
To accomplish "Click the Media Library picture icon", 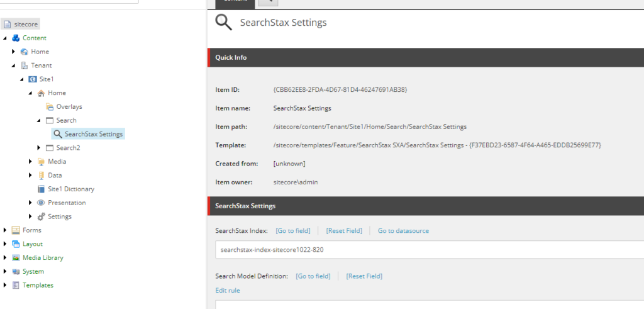I will point(16,257).
